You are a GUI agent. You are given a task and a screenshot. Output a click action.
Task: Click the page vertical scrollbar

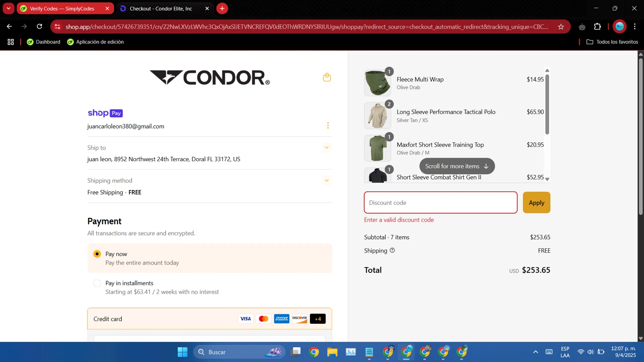[x=641, y=136]
